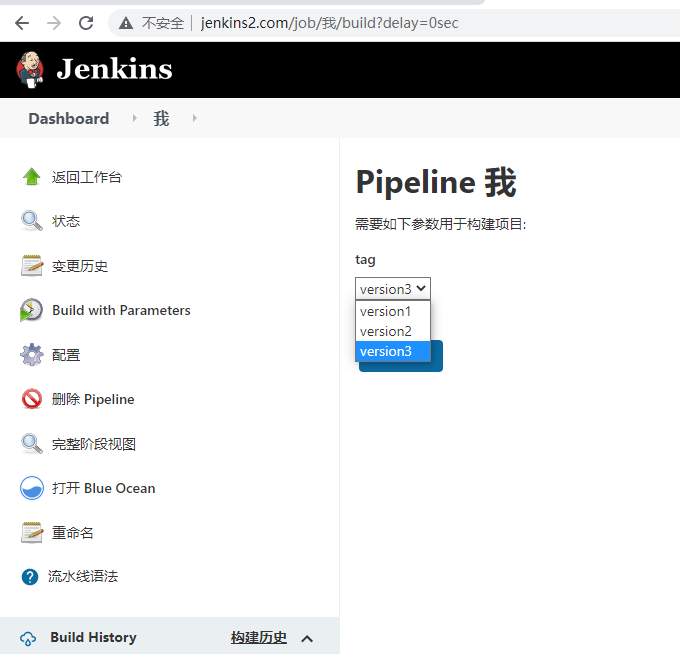680x654 pixels.
Task: Click the green up-arrow icon for 返回工作台
Action: (x=32, y=177)
